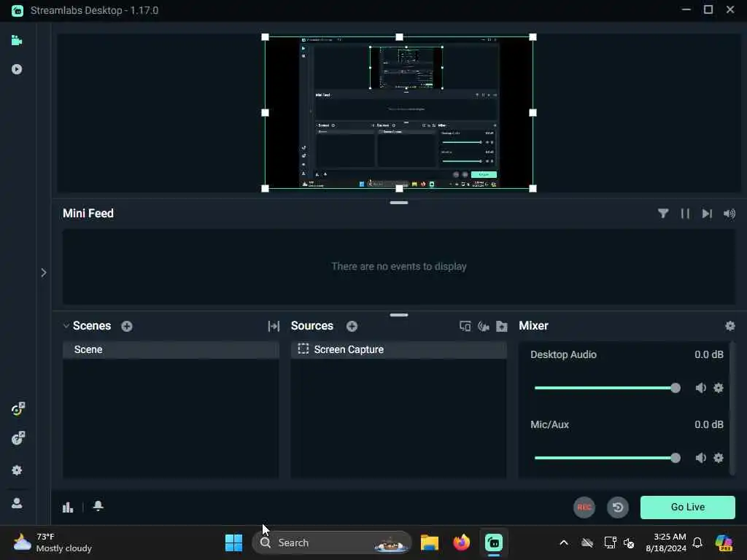
Task: Click the Mixer panel heading
Action: coord(533,326)
